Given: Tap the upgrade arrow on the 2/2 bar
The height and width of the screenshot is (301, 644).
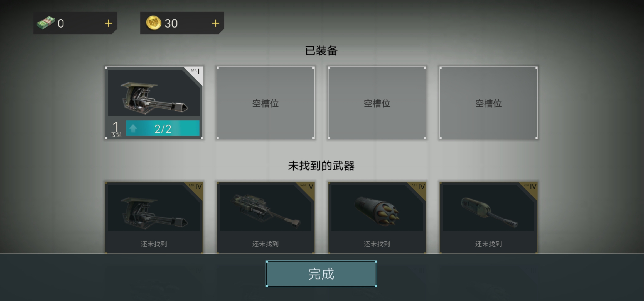Looking at the screenshot, I should point(133,128).
